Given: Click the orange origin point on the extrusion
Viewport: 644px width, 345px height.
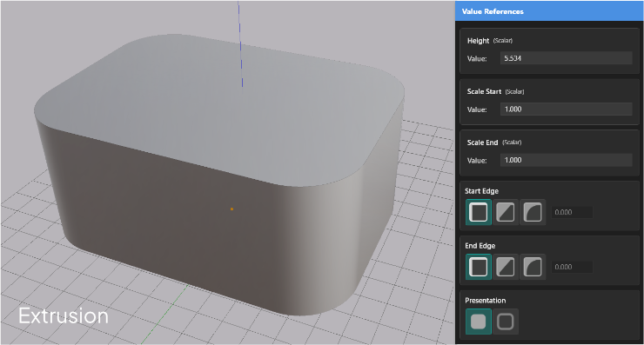Looking at the screenshot, I should point(231,209).
